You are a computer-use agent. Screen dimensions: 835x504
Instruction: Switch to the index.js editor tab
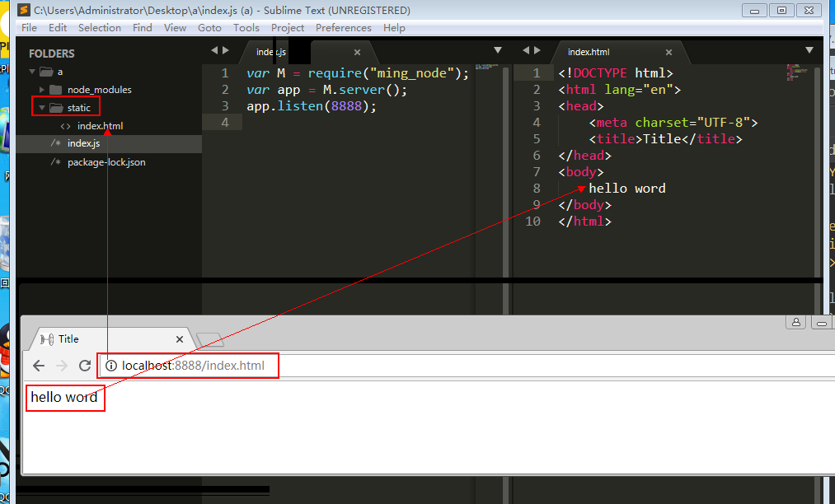(x=271, y=52)
